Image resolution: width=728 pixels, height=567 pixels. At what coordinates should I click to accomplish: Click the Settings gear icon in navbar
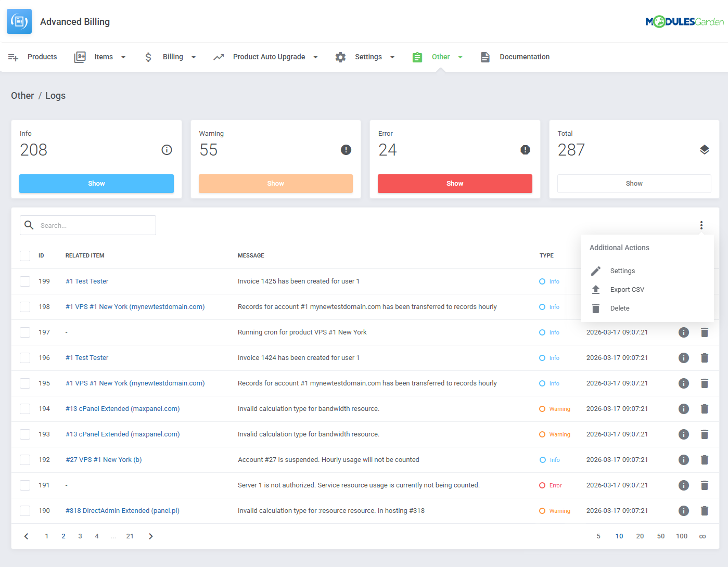point(340,57)
